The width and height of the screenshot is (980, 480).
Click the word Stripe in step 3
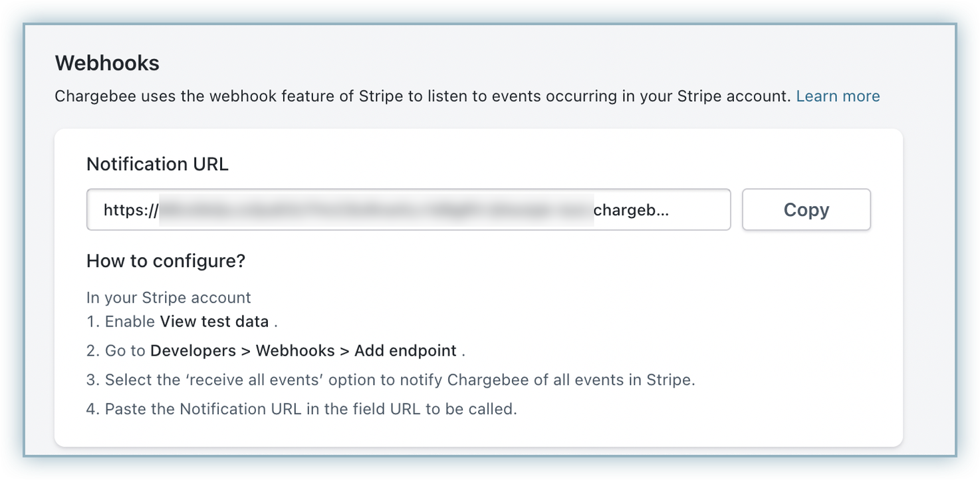(x=669, y=380)
